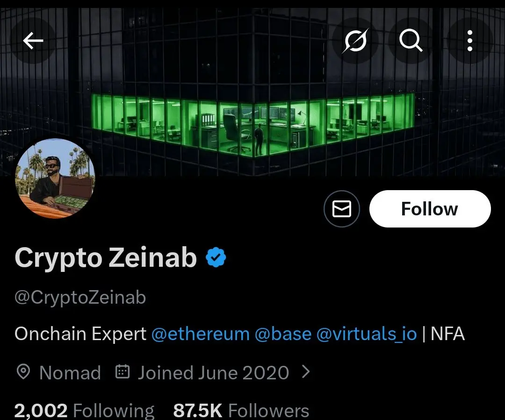View the green office banner image
Viewport: 505px width, 420px height.
(x=252, y=92)
